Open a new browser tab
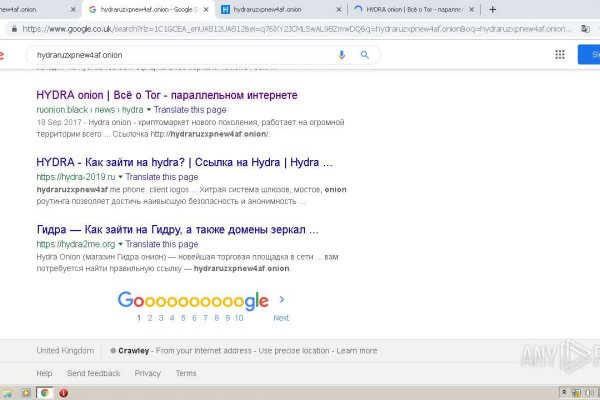This screenshot has width=600, height=400. [x=493, y=8]
